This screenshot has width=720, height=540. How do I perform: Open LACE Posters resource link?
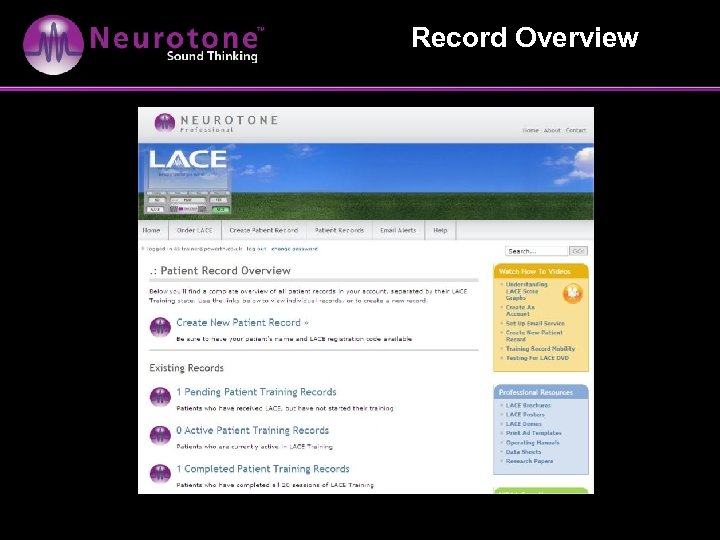(x=525, y=415)
